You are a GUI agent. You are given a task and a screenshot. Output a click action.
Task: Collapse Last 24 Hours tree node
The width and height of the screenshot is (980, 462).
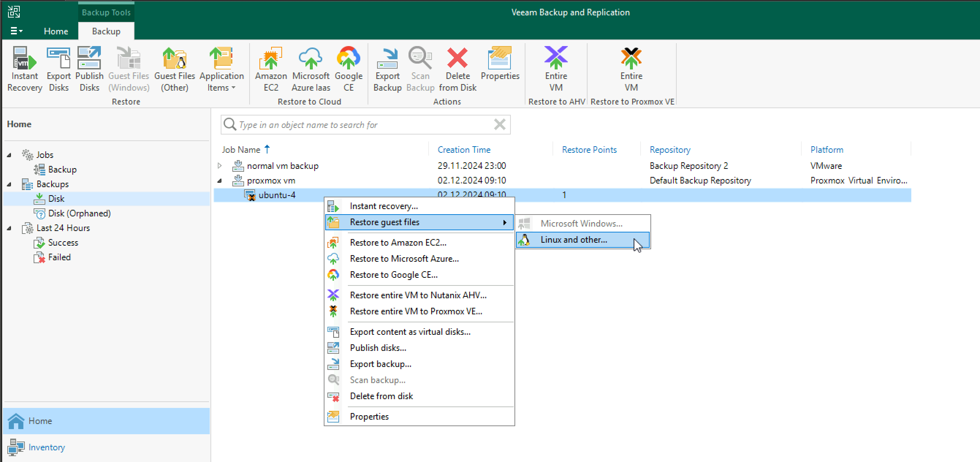(9, 228)
